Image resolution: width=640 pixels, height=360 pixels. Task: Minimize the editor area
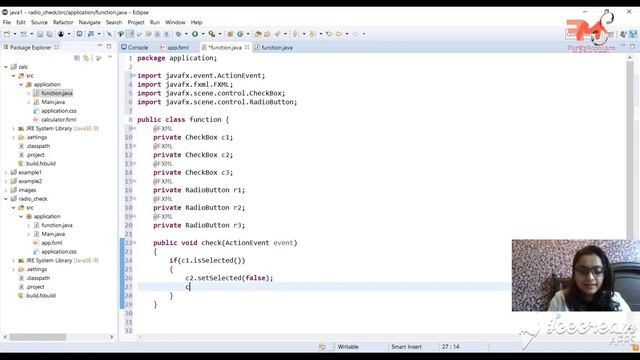(623, 46)
